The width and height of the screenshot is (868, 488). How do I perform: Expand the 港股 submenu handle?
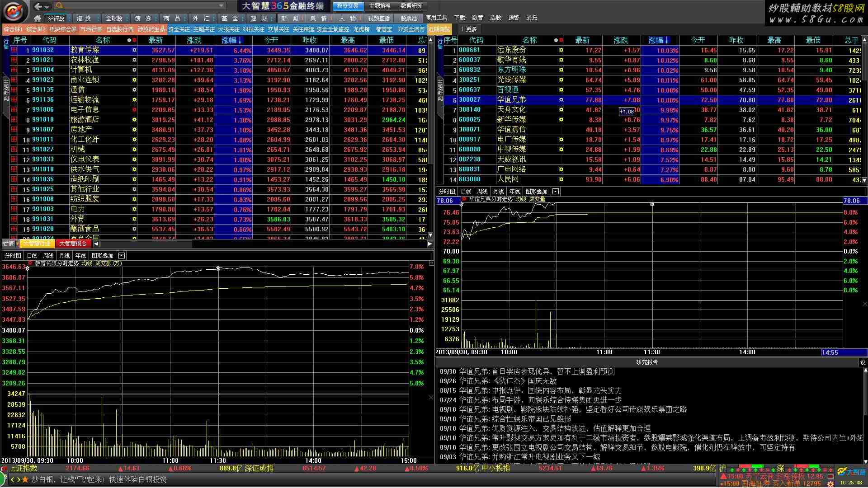pos(97,19)
